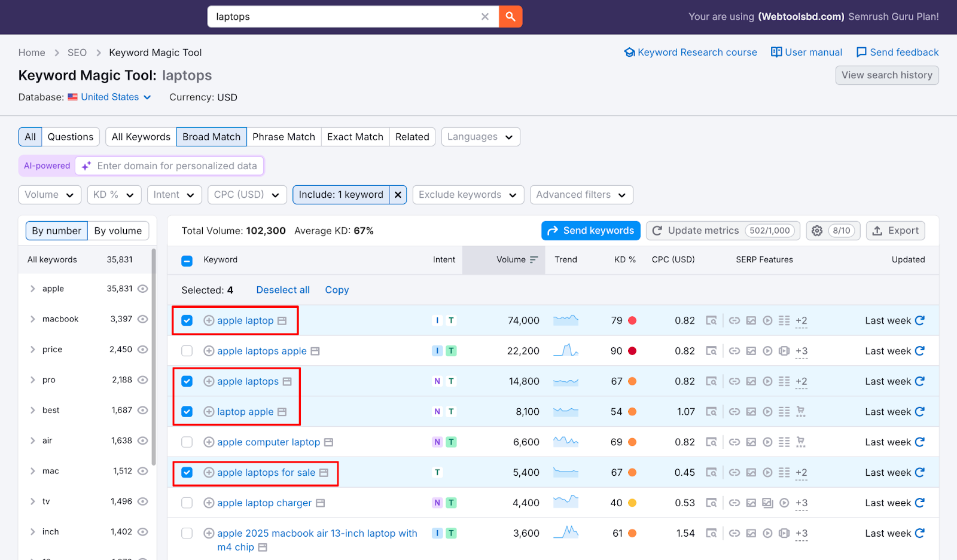Refresh metrics via the apple laptop refresh icon

(x=920, y=320)
